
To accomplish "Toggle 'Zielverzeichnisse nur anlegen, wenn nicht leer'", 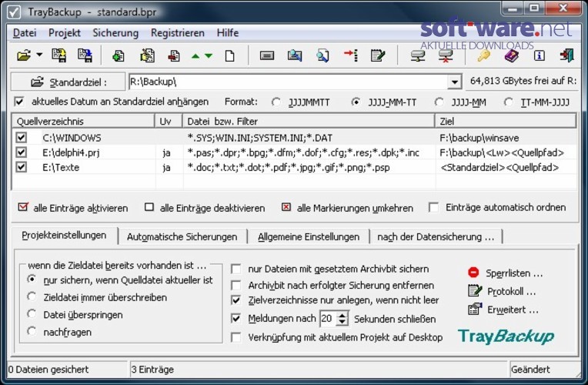I will pyautogui.click(x=236, y=300).
